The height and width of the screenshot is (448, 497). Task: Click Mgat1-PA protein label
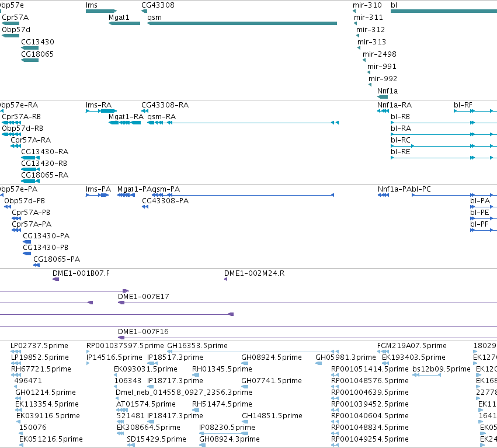tap(134, 189)
